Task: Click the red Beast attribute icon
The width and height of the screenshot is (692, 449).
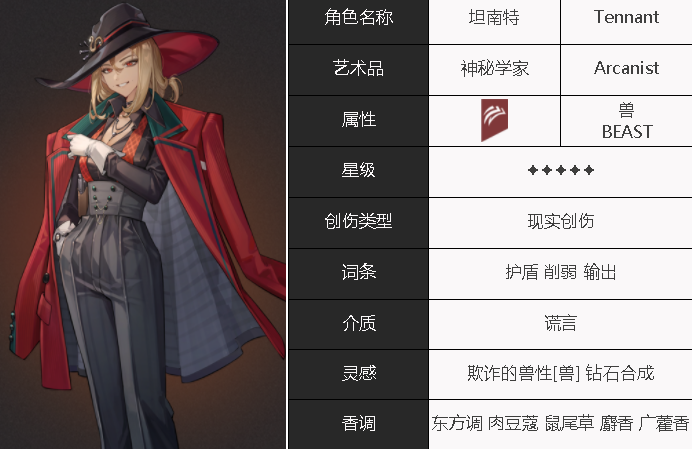Action: 494,120
